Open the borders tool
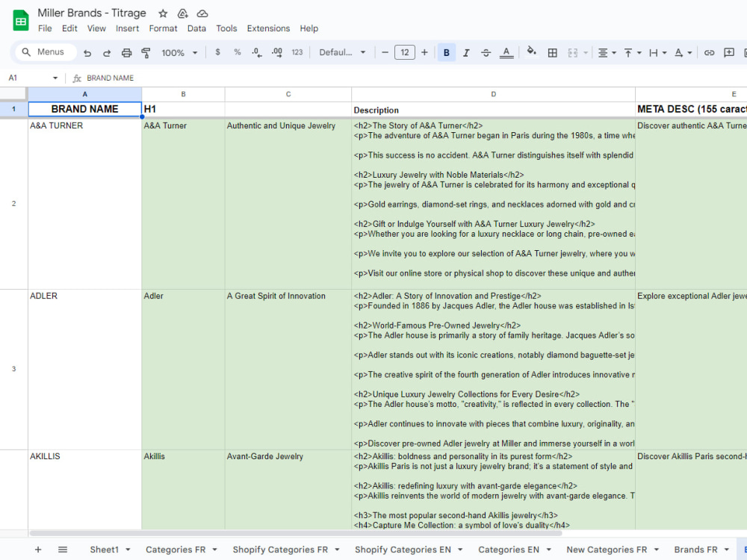The height and width of the screenshot is (560, 747). [x=552, y=52]
